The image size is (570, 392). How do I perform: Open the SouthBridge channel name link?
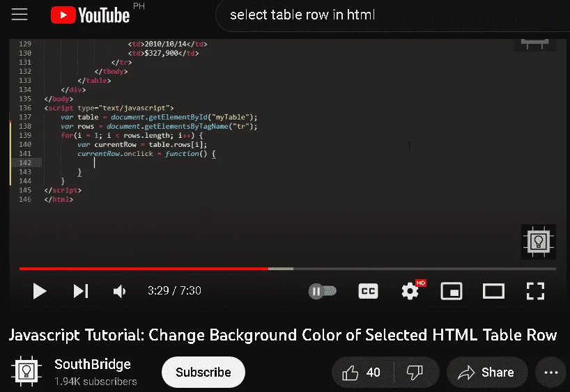tap(93, 364)
